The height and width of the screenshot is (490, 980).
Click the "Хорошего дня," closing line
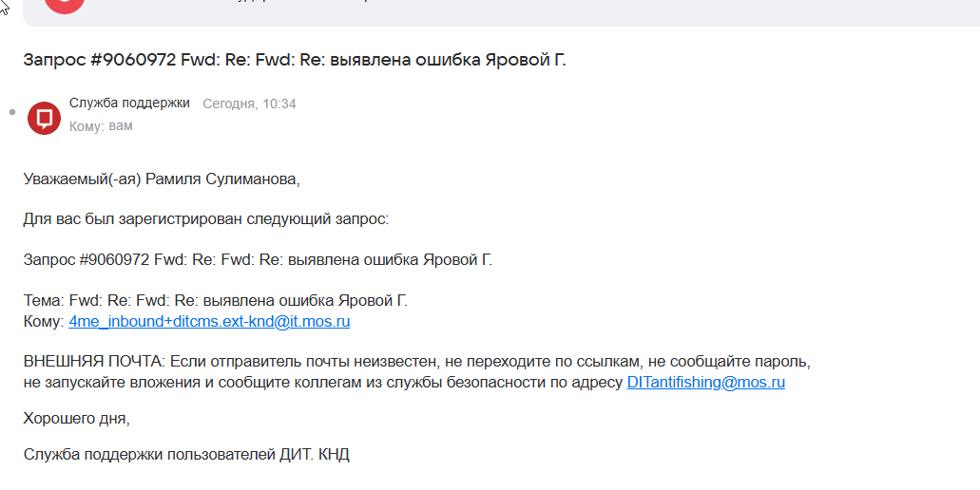[77, 418]
